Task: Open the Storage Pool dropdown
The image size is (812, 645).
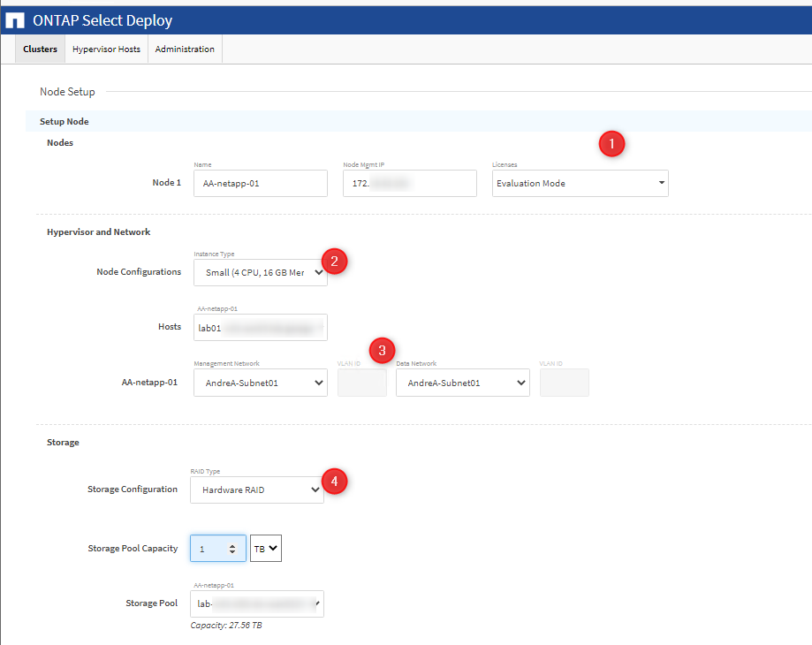Action: coord(256,604)
